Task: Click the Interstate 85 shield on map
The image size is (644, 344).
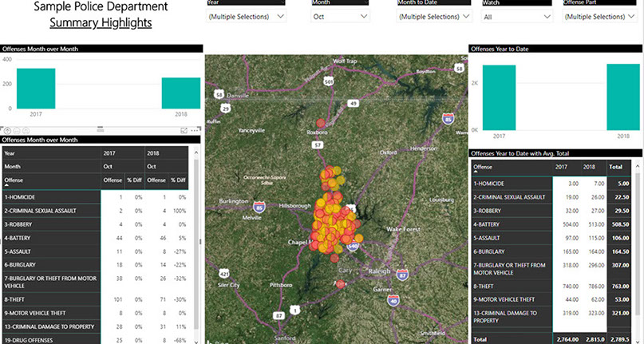Action: tap(448, 121)
